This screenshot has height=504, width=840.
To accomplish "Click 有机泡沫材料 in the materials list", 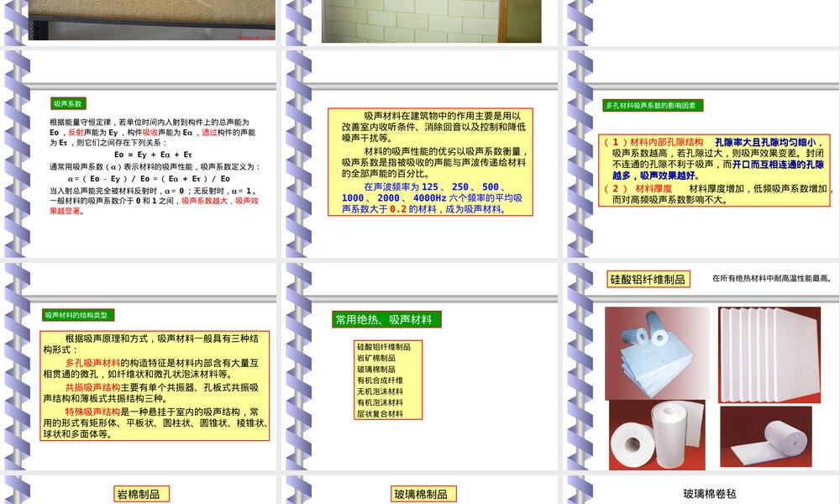I will (380, 402).
